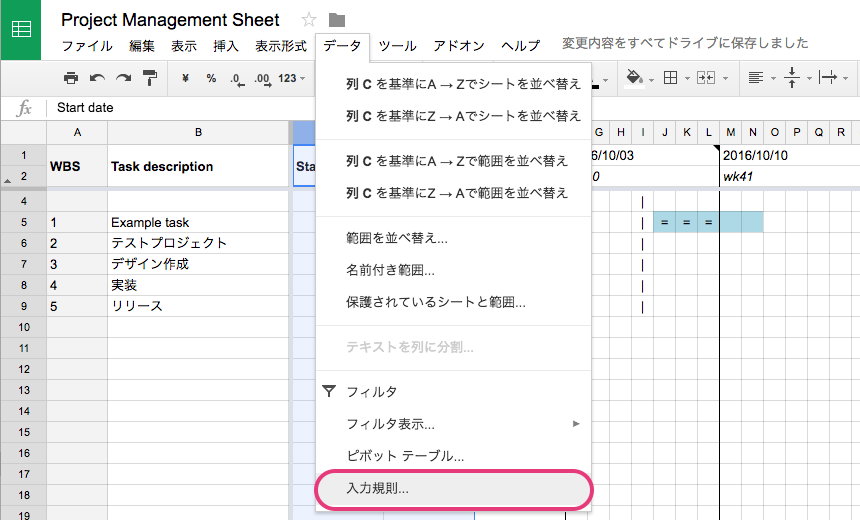This screenshot has width=860, height=520.
Task: Click the undo arrow icon
Action: pyautogui.click(x=97, y=78)
